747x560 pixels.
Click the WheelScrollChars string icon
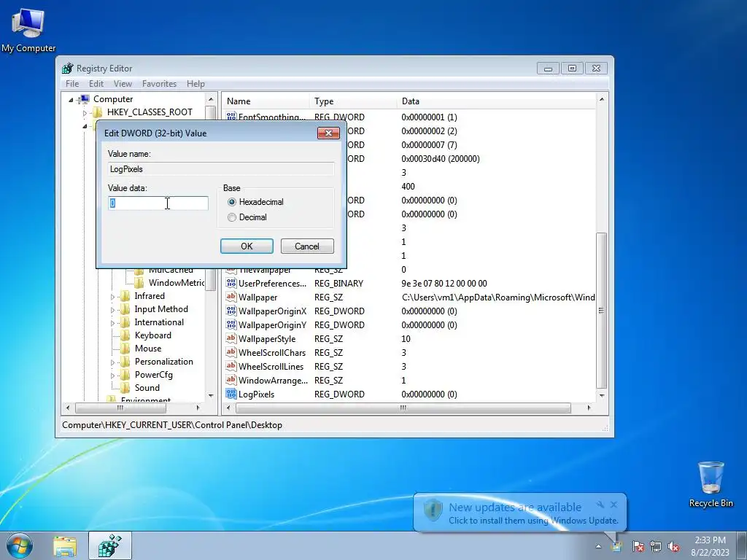coord(231,352)
